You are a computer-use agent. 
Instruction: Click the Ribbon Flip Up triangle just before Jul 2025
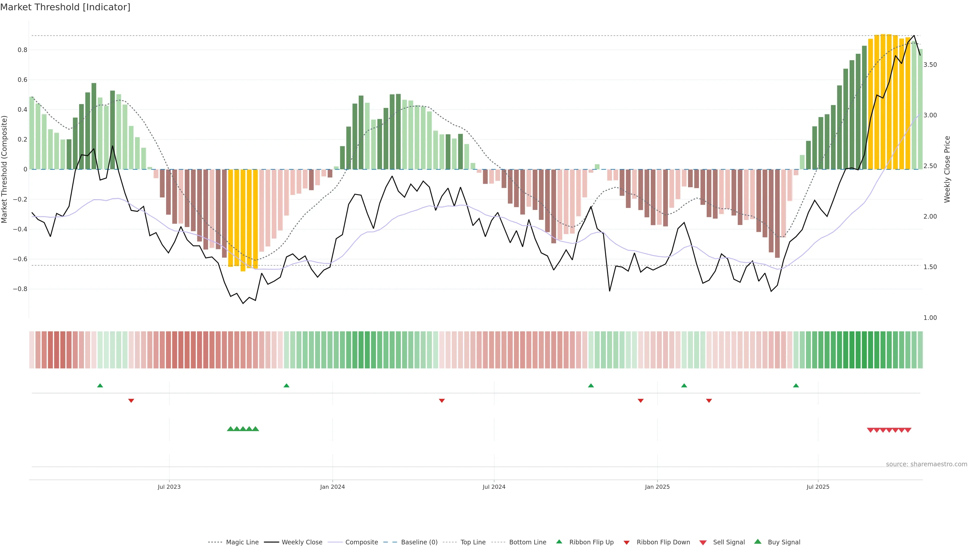pos(796,386)
